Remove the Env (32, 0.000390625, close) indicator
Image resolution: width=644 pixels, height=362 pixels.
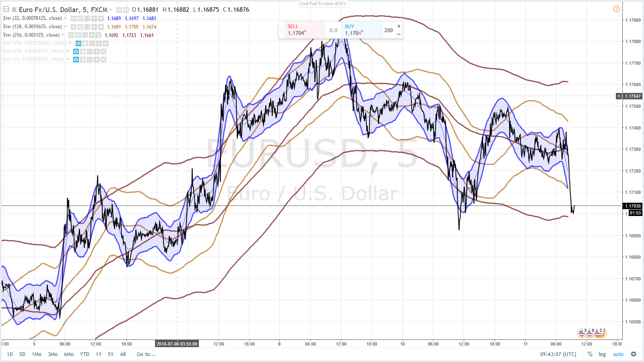(103, 60)
